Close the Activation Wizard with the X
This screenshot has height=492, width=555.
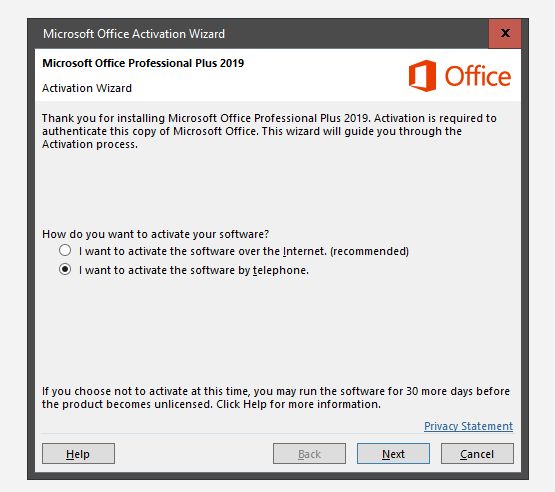click(x=505, y=33)
